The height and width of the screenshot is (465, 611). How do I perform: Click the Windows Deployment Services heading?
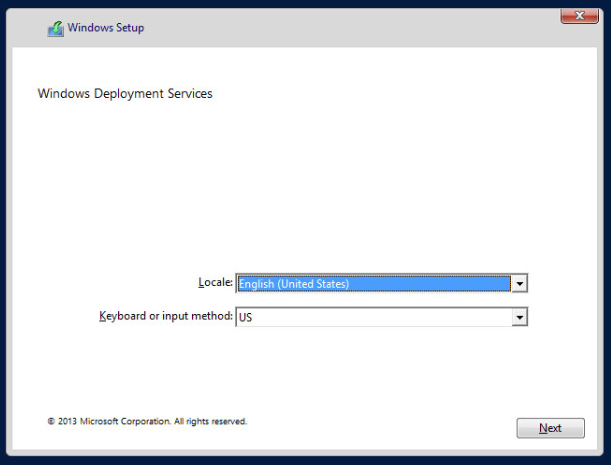coord(125,94)
